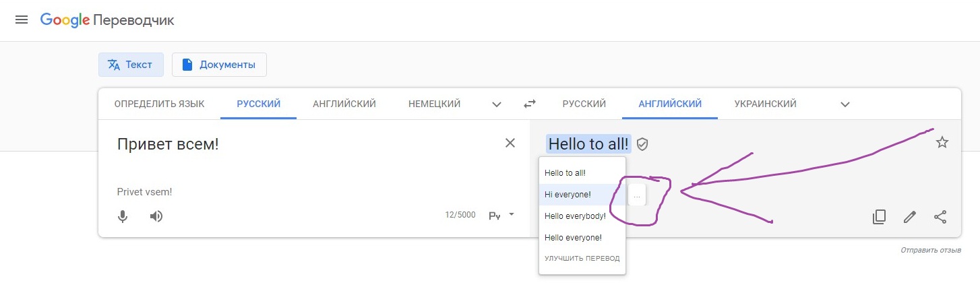This screenshot has height=291, width=980.
Task: Select Немецкий as source language
Action: point(435,104)
